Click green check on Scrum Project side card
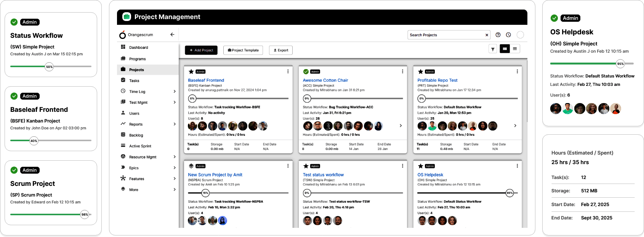This screenshot has height=237, width=644. (14, 170)
